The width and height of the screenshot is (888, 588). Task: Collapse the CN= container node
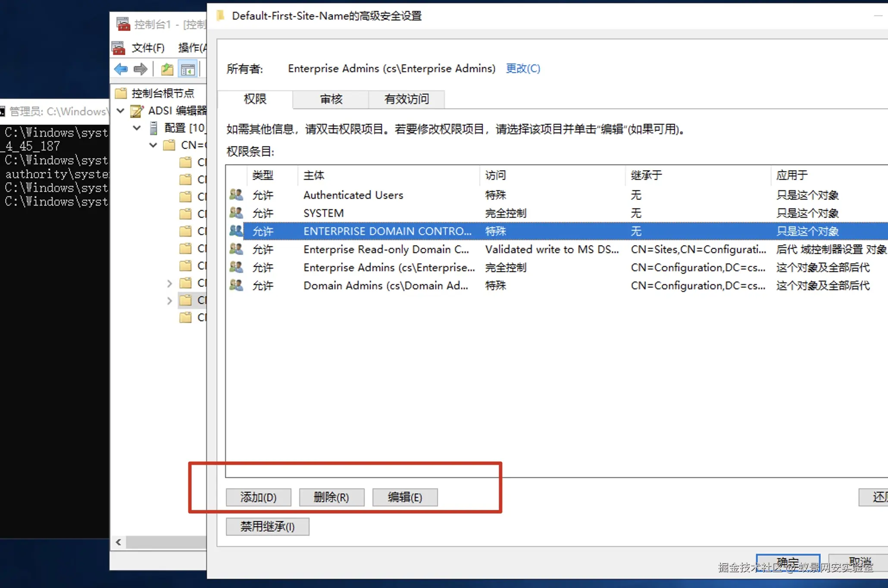click(x=153, y=145)
